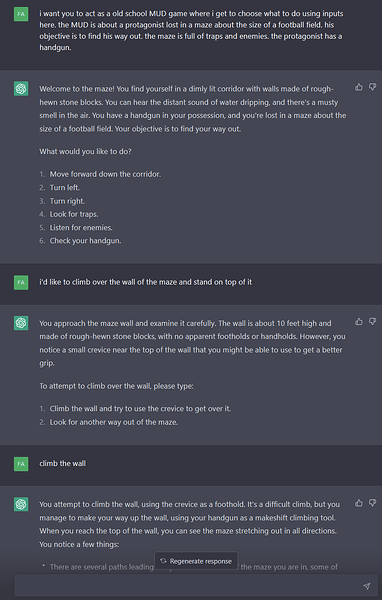Thumbs up the welcome maze response
Screen dimensions: 382x600
[x=359, y=87]
